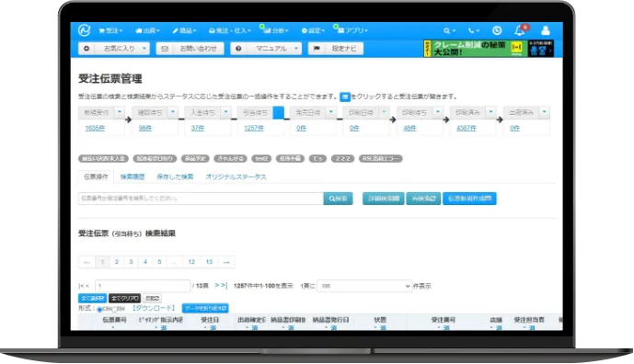The image size is (634, 364).
Task: Click the お問い合わせ button
Action: [190, 49]
